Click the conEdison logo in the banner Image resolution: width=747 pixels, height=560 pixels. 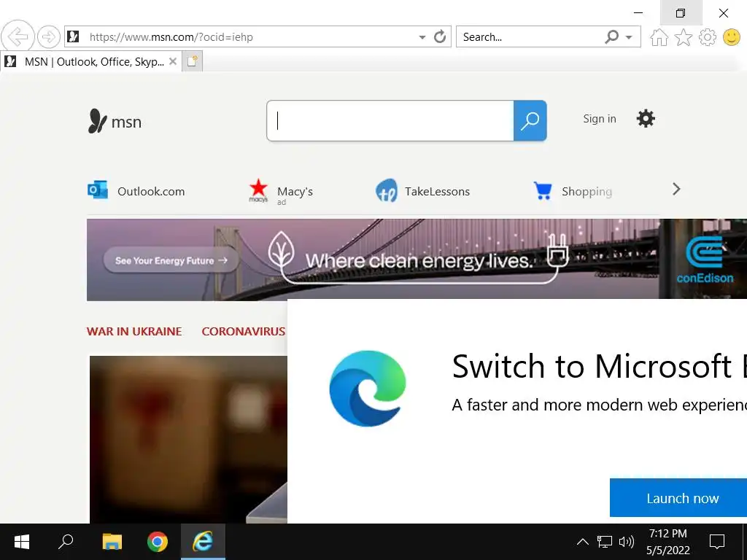coord(705,260)
